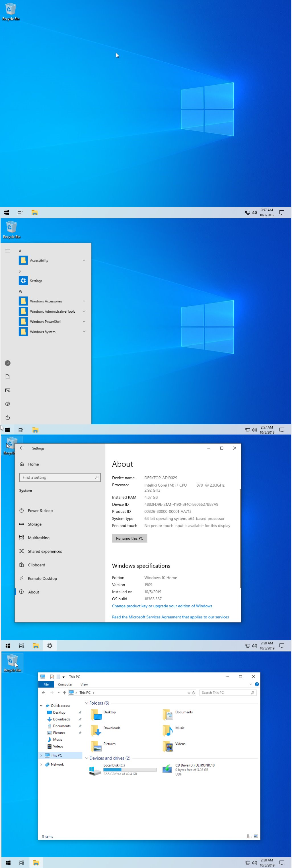Open Local Disk (C:) drive

[123, 770]
